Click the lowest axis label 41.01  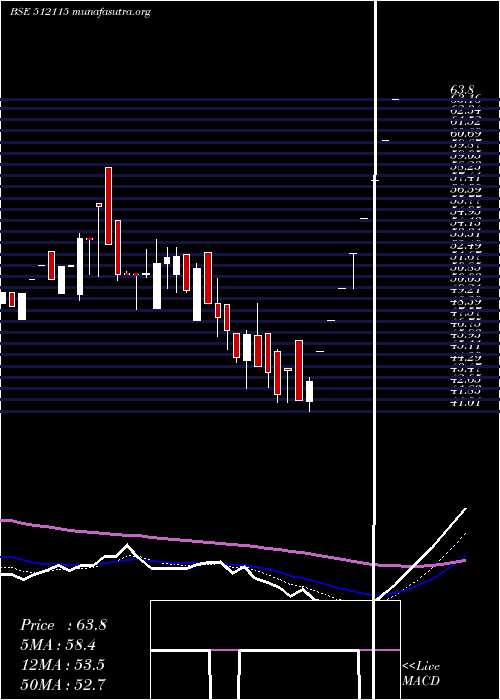465,403
